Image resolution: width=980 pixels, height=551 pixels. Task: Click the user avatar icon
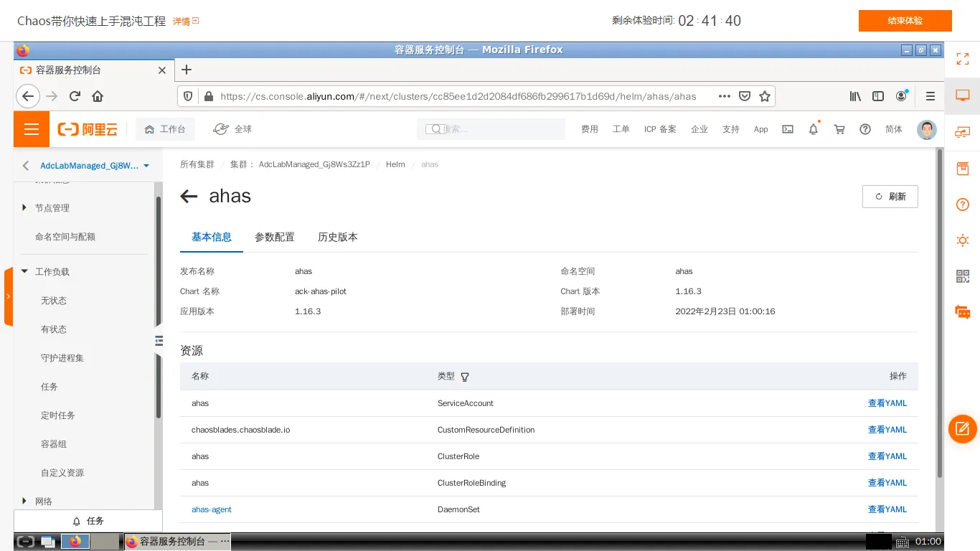[927, 130]
